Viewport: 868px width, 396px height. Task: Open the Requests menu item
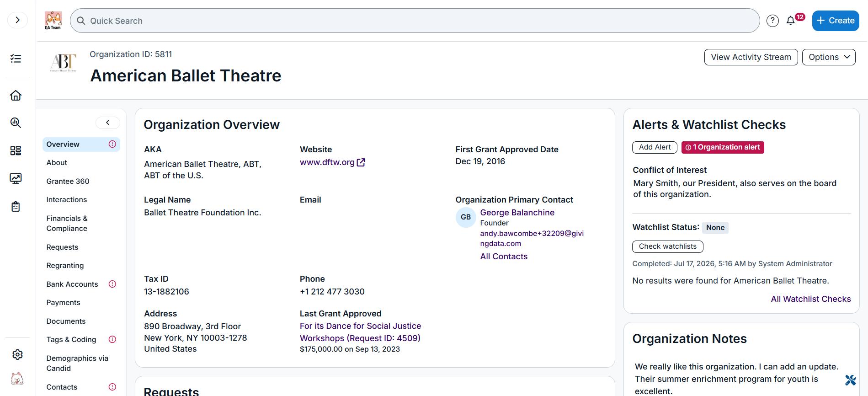click(x=62, y=247)
